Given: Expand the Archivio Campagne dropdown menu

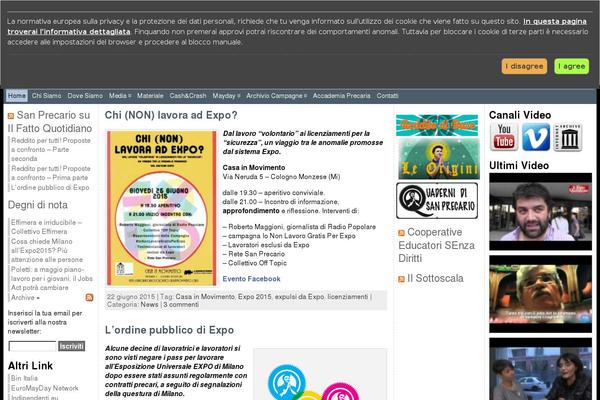Looking at the screenshot, I should (276, 96).
